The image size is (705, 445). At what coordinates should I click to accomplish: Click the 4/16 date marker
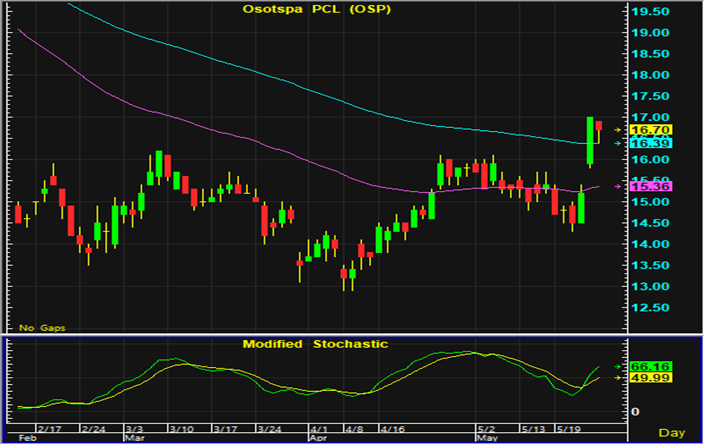(393, 429)
